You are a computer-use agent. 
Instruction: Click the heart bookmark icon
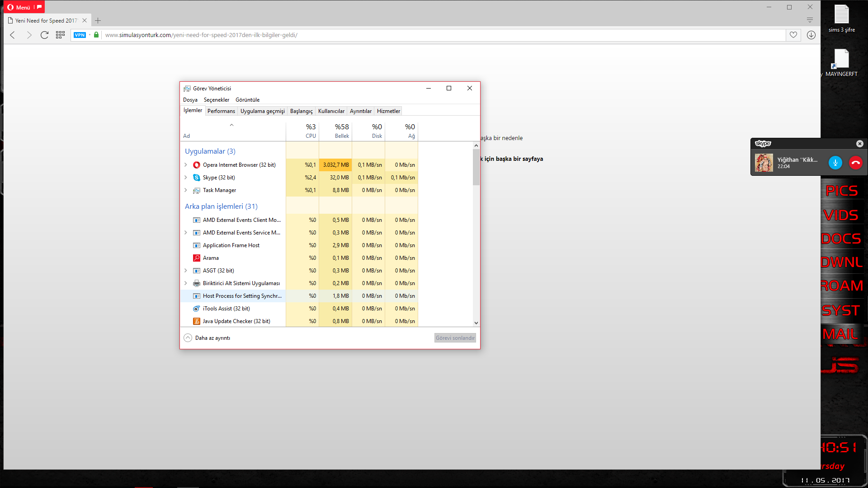click(x=793, y=35)
